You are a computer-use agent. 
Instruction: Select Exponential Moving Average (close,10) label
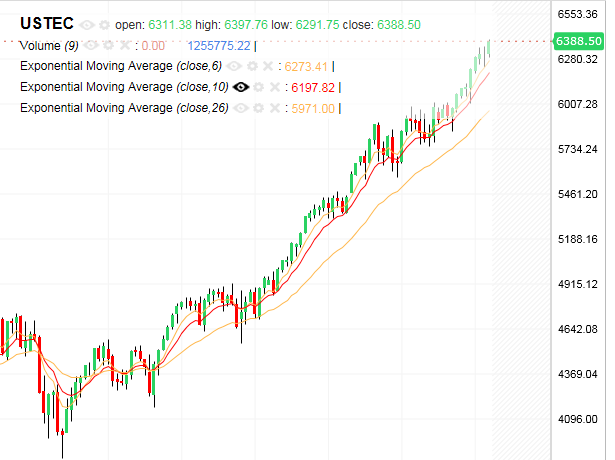click(x=124, y=87)
